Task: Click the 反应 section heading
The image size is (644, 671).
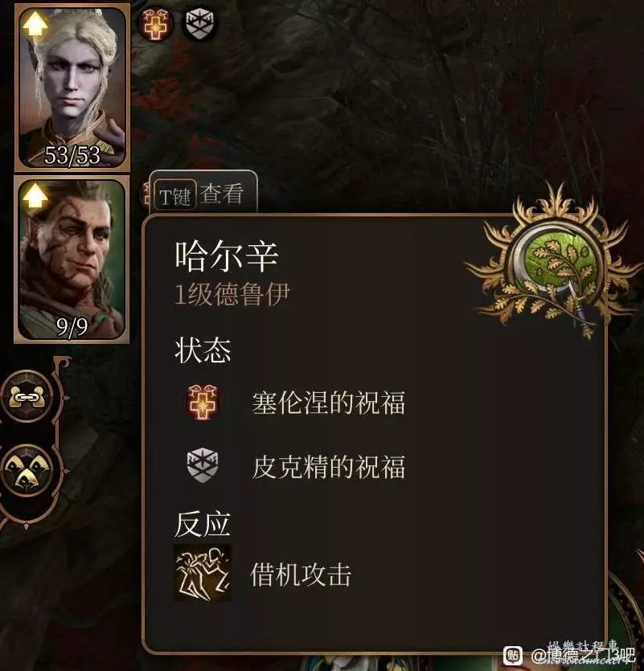Action: [x=203, y=524]
